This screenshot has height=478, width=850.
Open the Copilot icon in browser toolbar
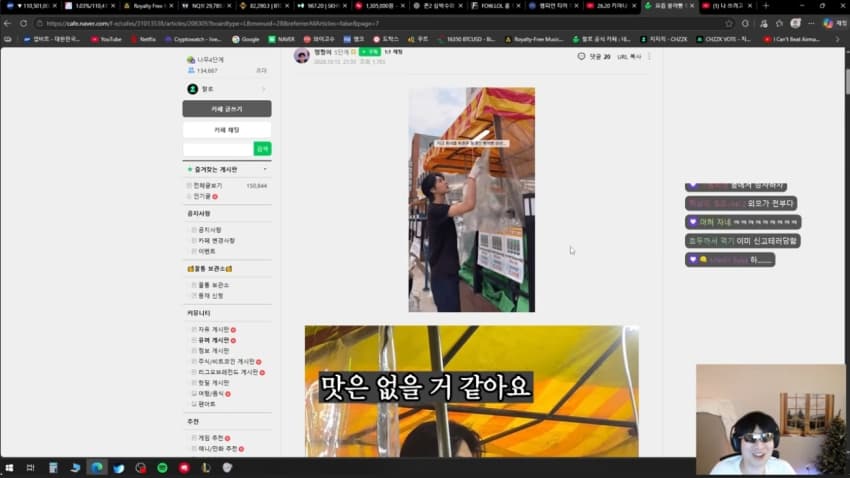(x=828, y=23)
